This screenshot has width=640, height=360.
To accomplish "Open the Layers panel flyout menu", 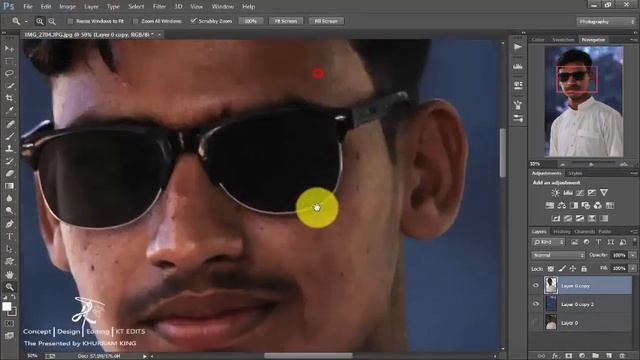I will 633,231.
